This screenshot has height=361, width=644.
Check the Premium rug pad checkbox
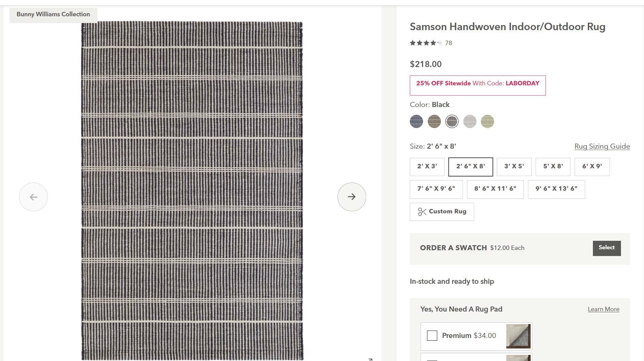pos(432,336)
